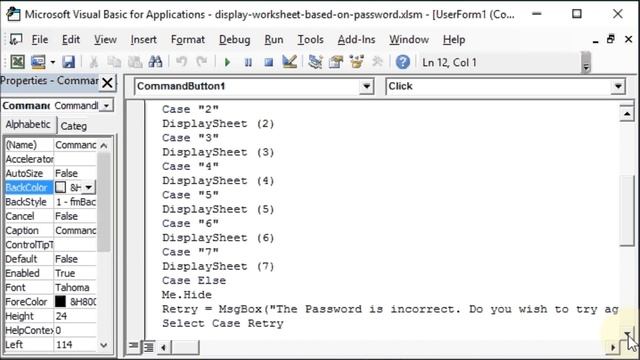This screenshot has width=640, height=360.
Task: Open Visual Basic Help question mark icon
Action: 403,62
